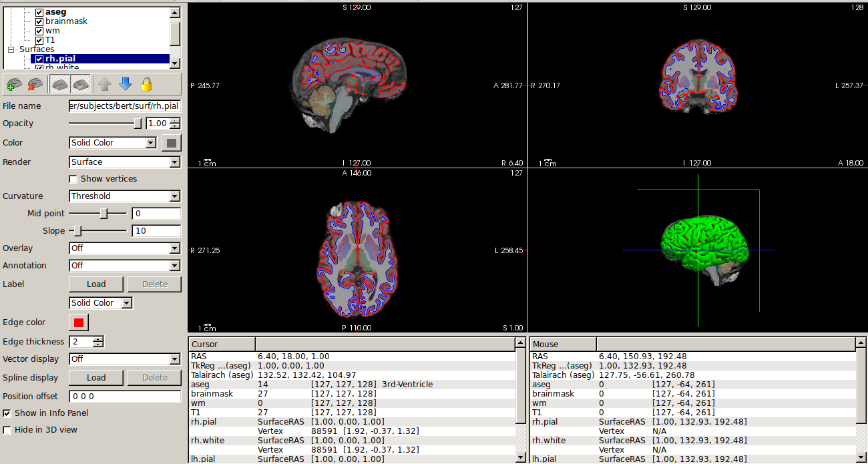
Task: Click the Mid point slider handle
Action: pos(103,214)
